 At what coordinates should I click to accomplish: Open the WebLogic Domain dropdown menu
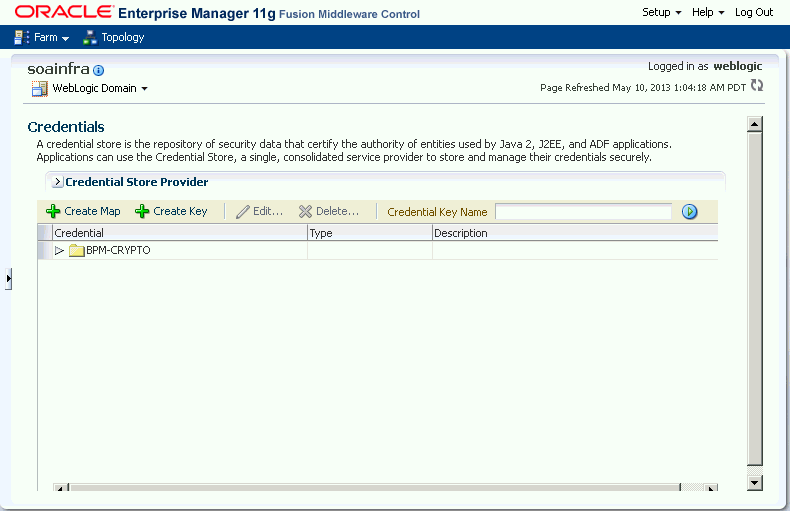[x=100, y=88]
